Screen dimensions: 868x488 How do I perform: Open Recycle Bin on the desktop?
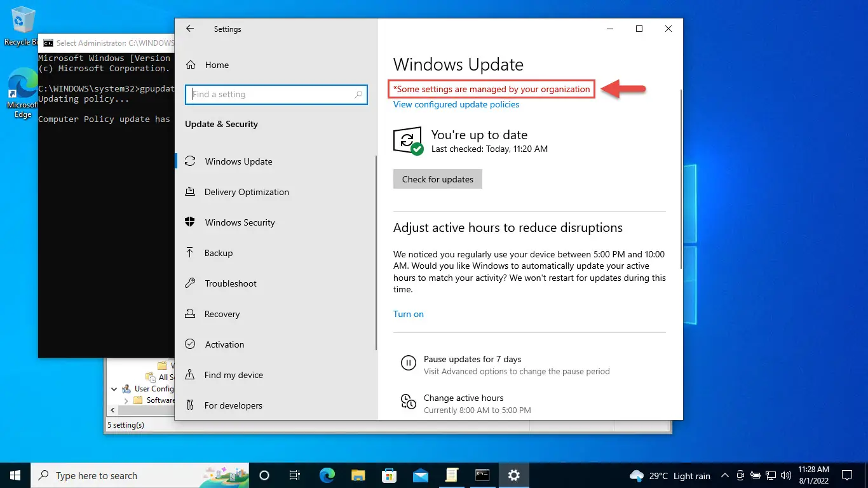pyautogui.click(x=23, y=27)
